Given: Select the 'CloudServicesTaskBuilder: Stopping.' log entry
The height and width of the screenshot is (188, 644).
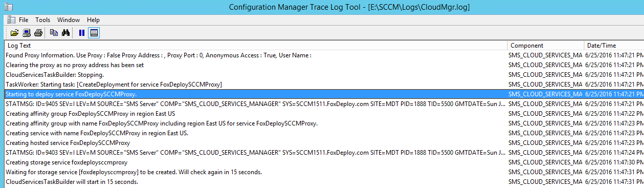Looking at the screenshot, I should (322, 75).
